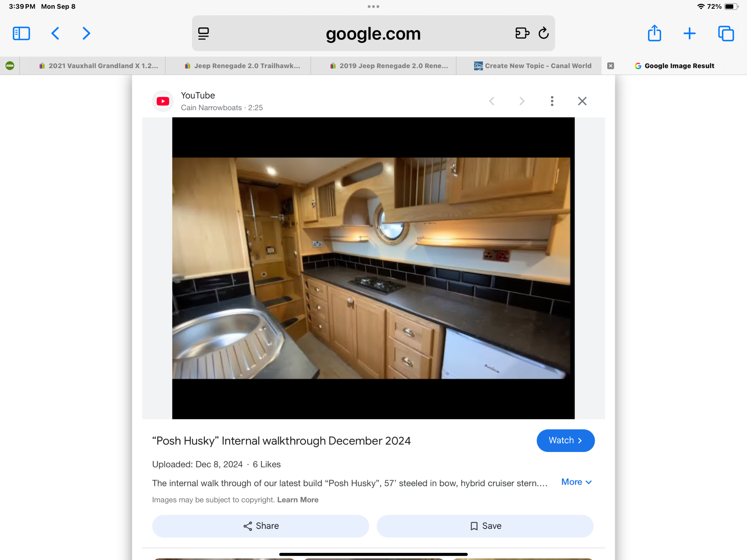Go forward to next page
The width and height of the screenshot is (747, 560).
click(87, 33)
